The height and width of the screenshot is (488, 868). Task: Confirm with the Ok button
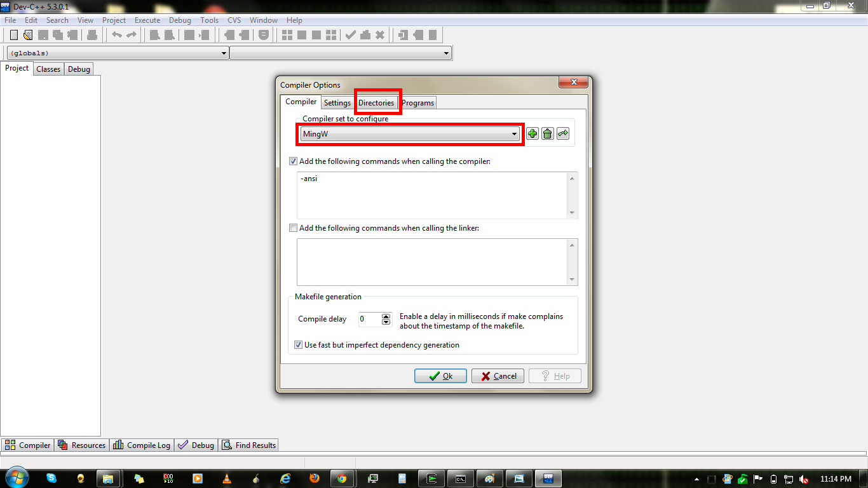pos(440,376)
